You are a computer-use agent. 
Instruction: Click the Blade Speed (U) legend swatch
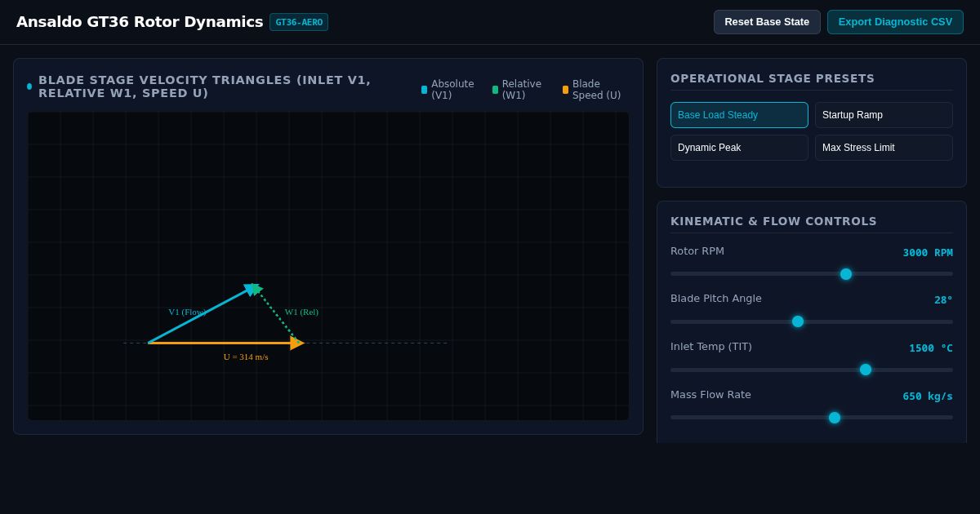coord(565,90)
